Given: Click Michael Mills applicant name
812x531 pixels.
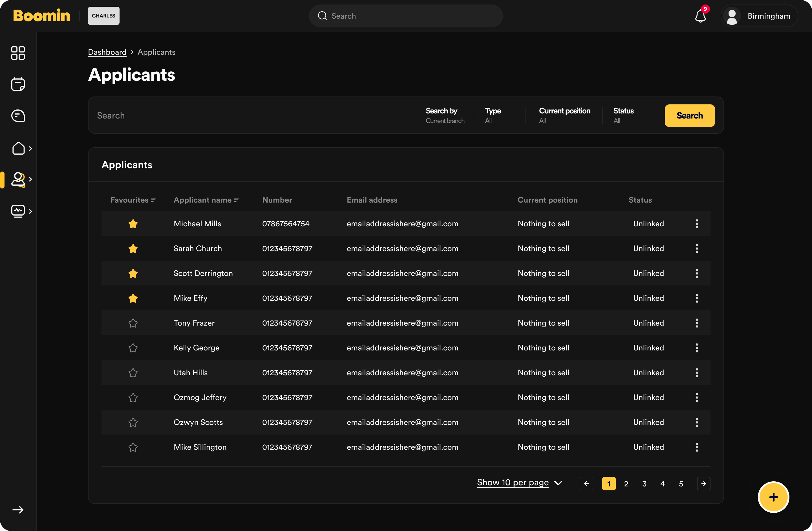Looking at the screenshot, I should 197,224.
